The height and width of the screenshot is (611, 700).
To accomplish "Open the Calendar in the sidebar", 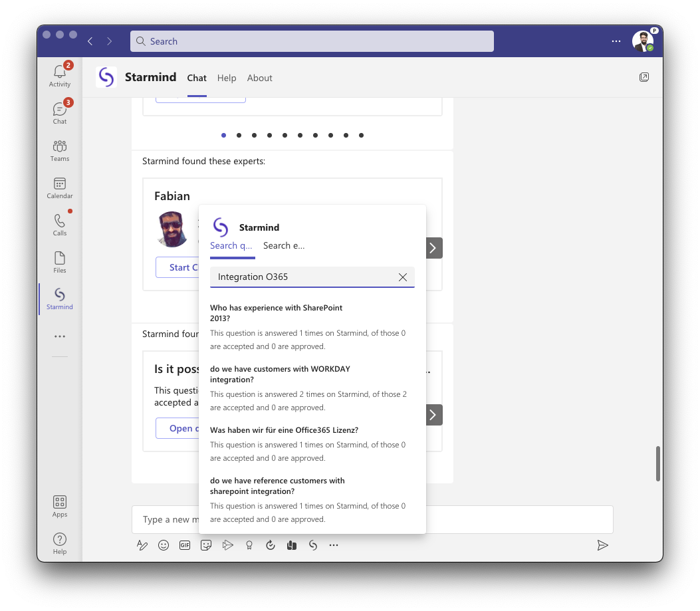I will 60,187.
